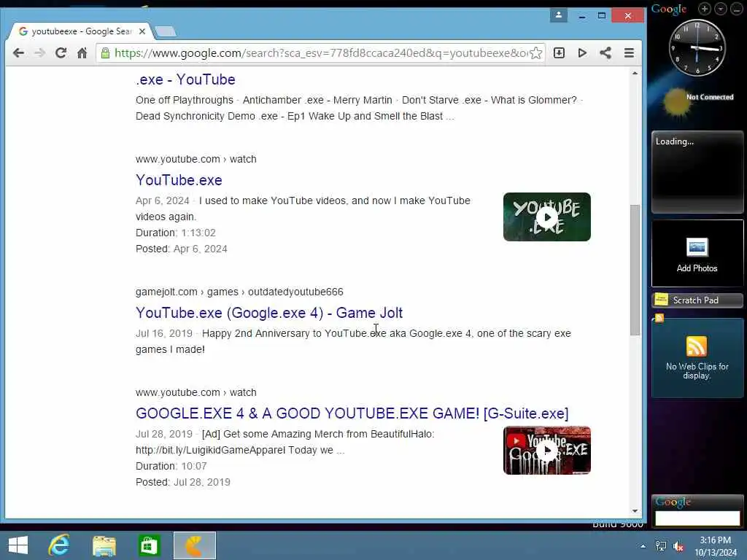Open File Explorer from taskbar

pyautogui.click(x=104, y=545)
